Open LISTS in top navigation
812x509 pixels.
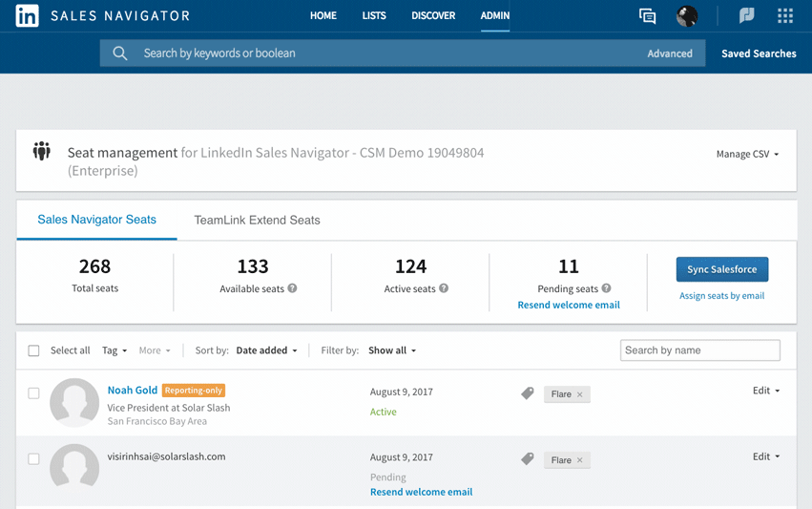coord(374,15)
